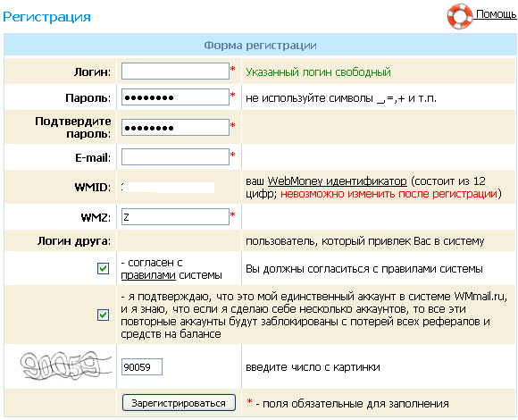Click into the Пароль password field
The image size is (518, 420).
175,97
